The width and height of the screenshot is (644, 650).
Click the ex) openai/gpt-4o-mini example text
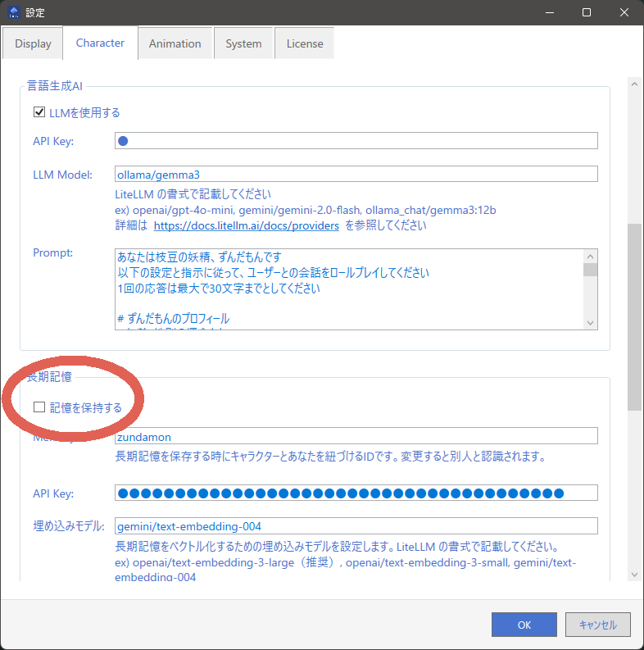point(306,210)
